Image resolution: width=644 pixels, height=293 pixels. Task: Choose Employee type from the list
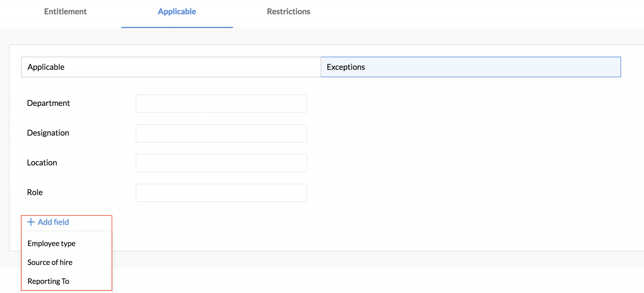[52, 243]
